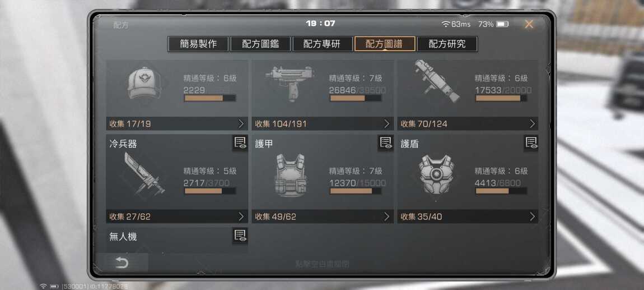The image size is (644, 290).
Task: Click the Wi-Fi 63ms signal icon
Action: [x=446, y=24]
